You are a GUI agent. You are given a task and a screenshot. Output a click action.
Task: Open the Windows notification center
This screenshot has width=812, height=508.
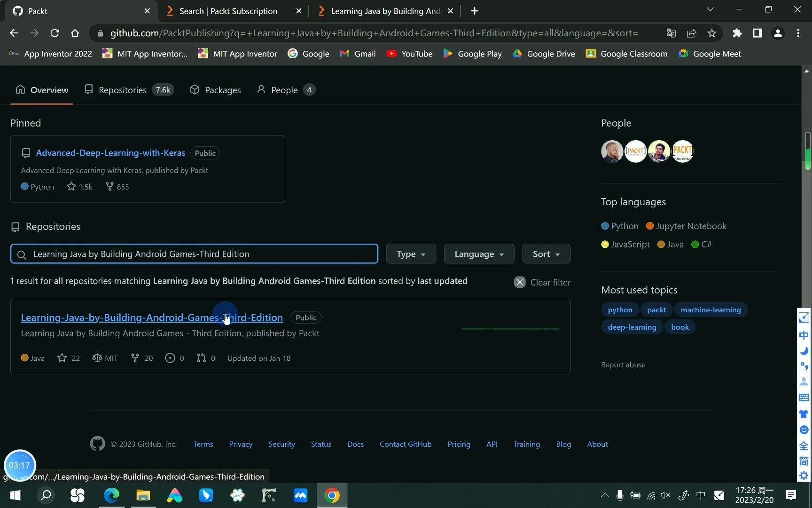(791, 495)
